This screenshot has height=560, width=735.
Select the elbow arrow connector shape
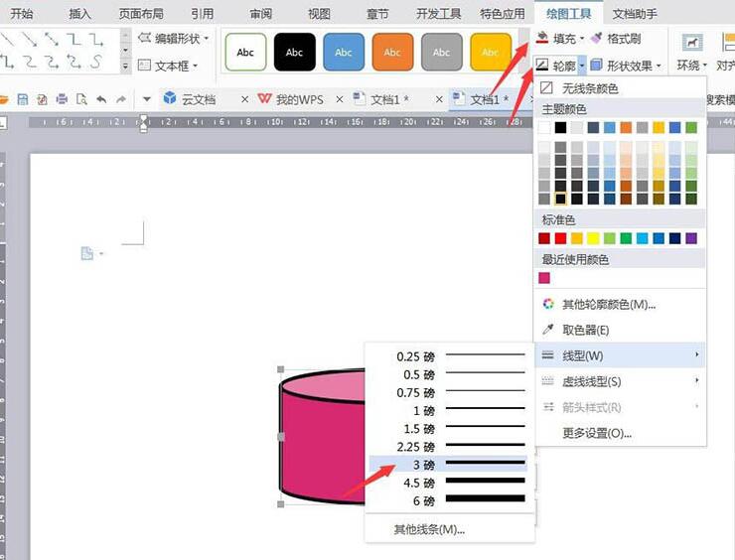pos(96,40)
